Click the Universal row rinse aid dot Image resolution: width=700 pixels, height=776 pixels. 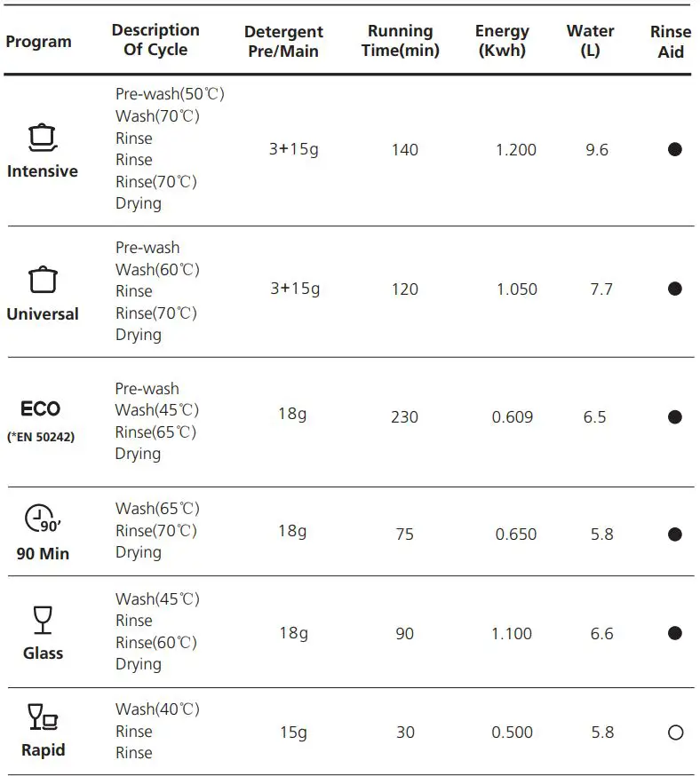(x=674, y=289)
